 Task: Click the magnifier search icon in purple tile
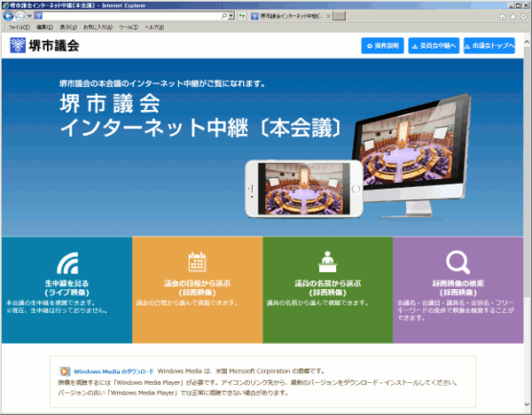tap(458, 262)
